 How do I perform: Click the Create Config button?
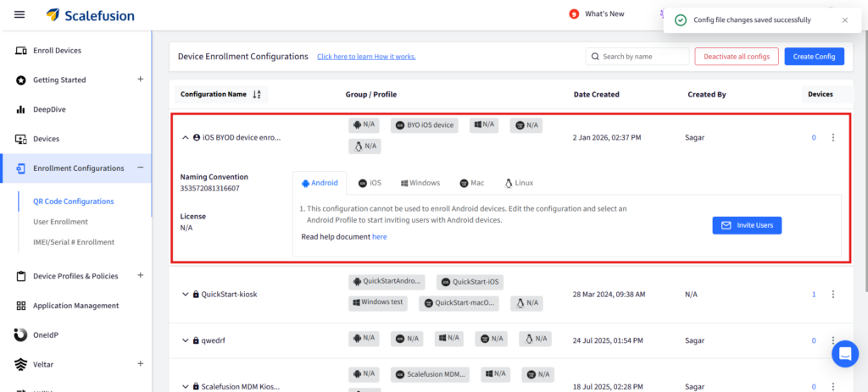814,57
